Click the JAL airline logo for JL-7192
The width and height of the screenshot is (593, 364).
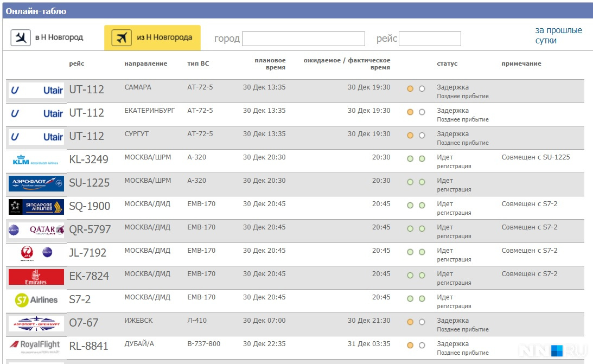click(36, 253)
